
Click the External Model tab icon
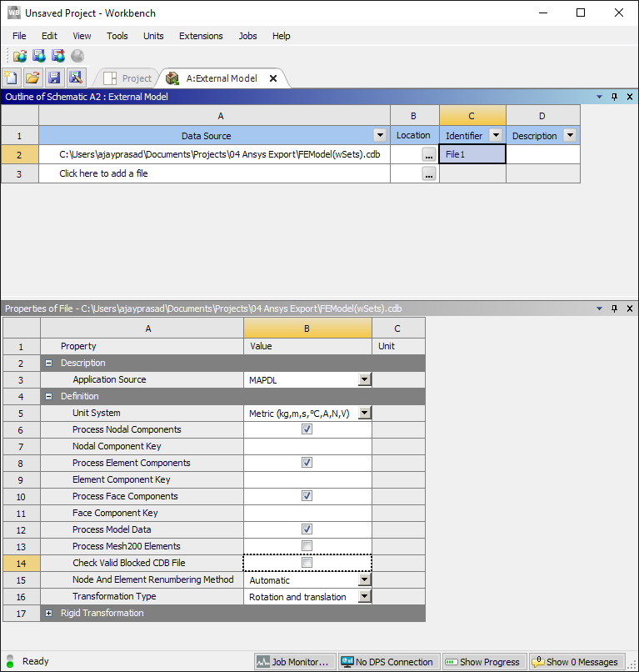pyautogui.click(x=172, y=78)
